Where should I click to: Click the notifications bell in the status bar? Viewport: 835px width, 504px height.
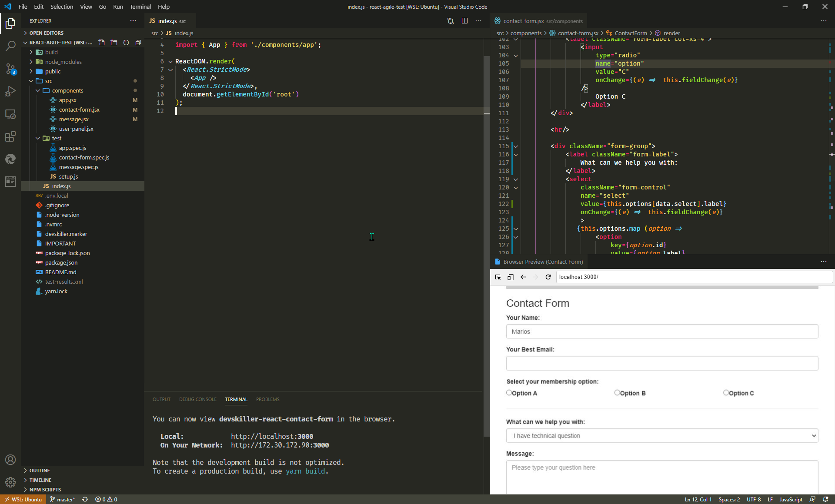coord(826,499)
